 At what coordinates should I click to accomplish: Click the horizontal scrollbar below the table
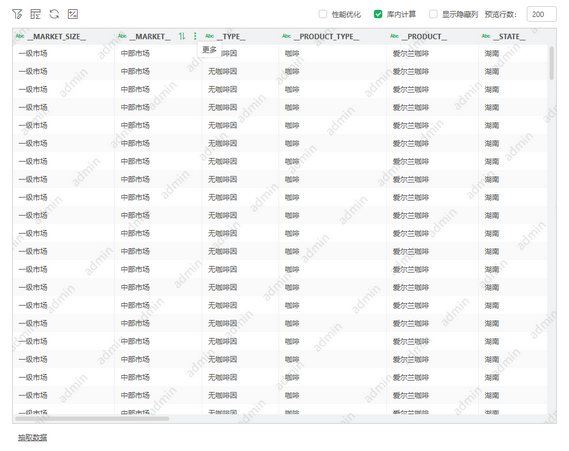(92, 419)
